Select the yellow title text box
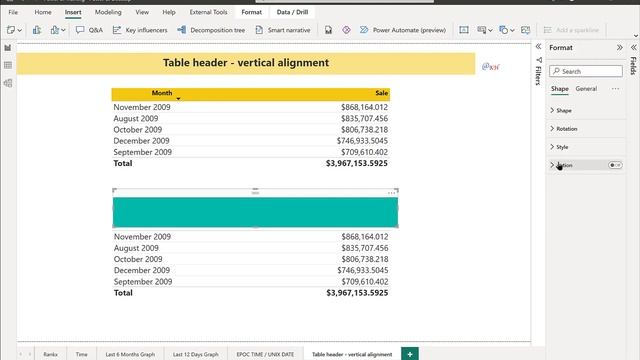Image resolution: width=640 pixels, height=360 pixels. pyautogui.click(x=246, y=63)
